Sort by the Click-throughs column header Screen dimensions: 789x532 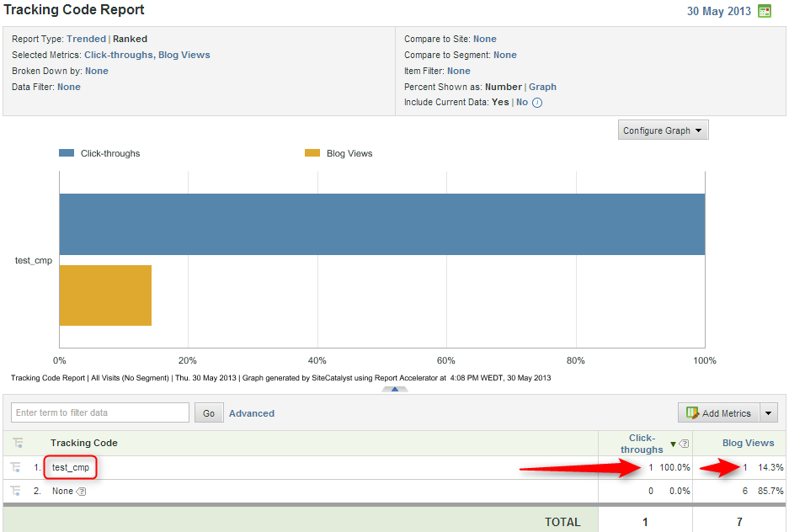click(x=642, y=444)
